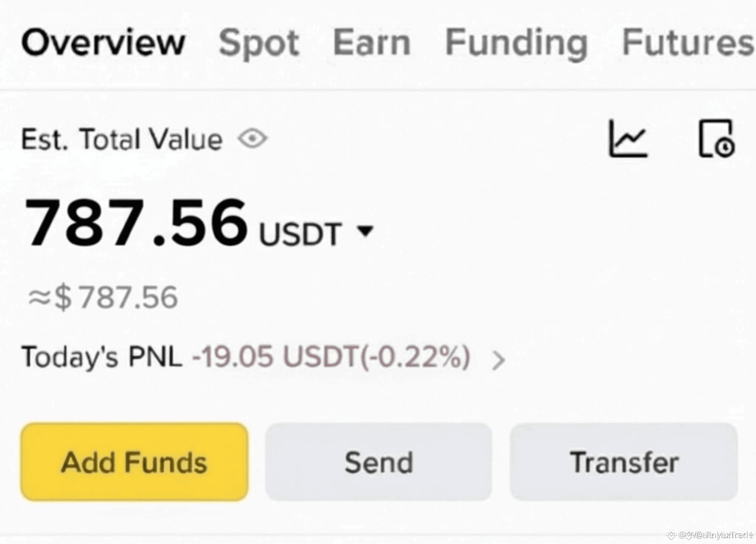Click the ≈$787.56 fiat estimate
Viewport: 756px width, 544px height.
pyautogui.click(x=103, y=297)
